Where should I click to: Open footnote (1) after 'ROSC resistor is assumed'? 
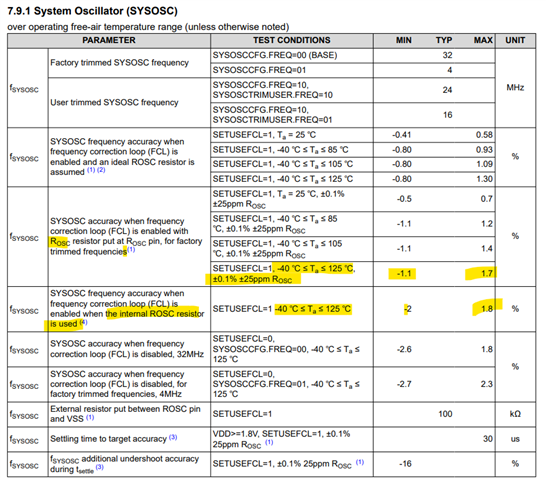pyautogui.click(x=91, y=170)
